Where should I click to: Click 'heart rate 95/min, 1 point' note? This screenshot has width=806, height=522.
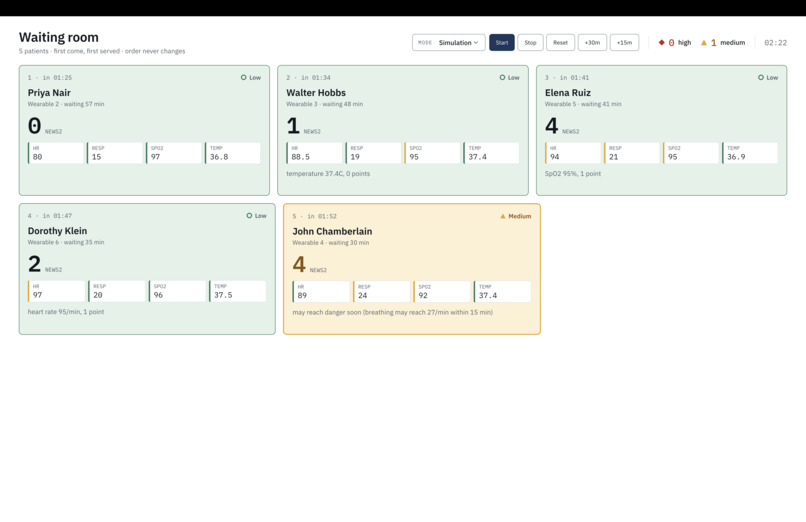point(66,312)
